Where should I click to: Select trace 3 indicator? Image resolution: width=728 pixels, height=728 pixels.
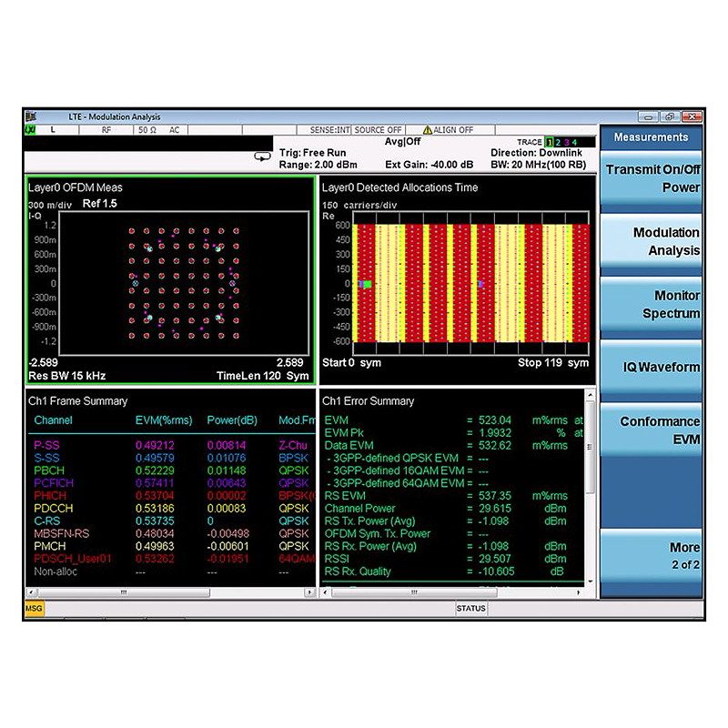point(566,143)
